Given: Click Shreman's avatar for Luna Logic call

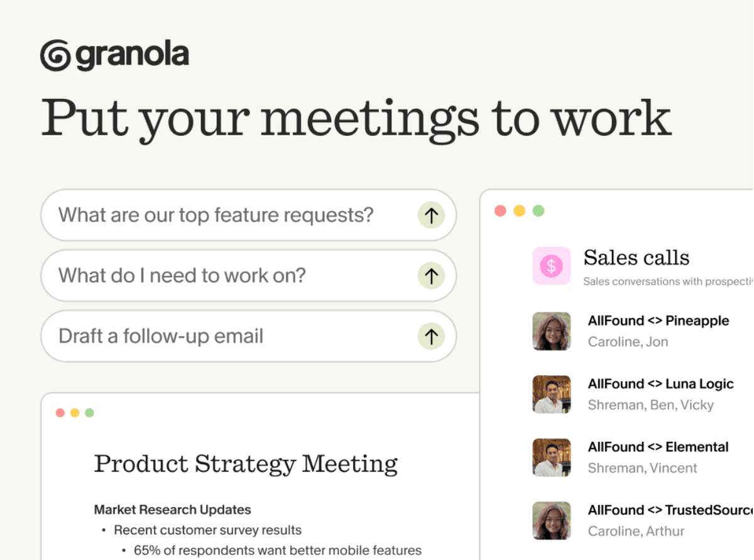Looking at the screenshot, I should point(552,394).
